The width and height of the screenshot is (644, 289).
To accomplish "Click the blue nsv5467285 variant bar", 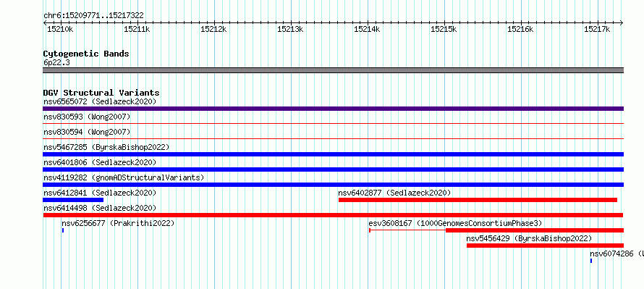I will [333, 154].
